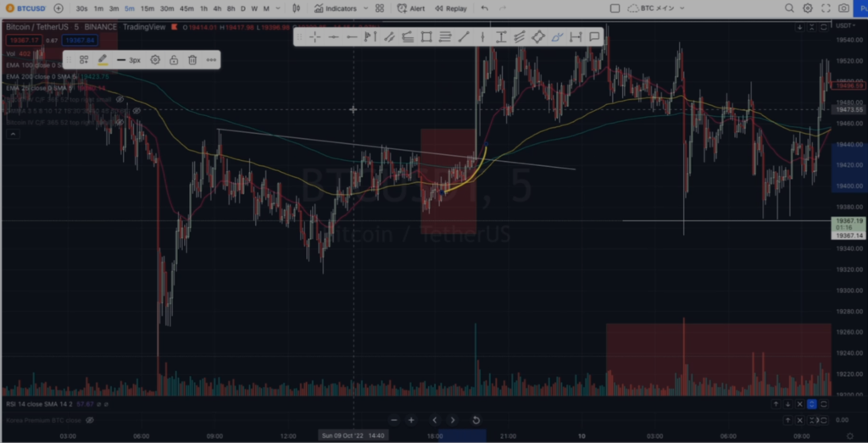Viewport: 868px width, 443px height.
Task: Open the time axis settings gear
Action: [x=850, y=436]
